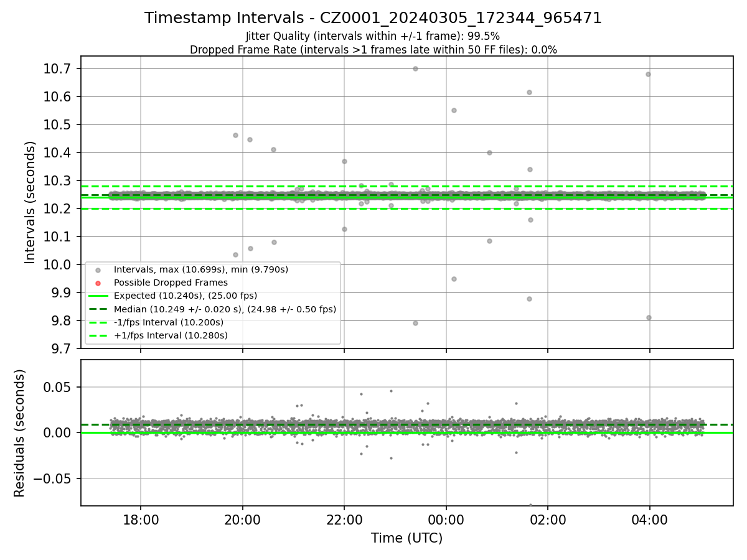
Task: Click legend entry starting with 'Median (10.249'
Action: 225,309
